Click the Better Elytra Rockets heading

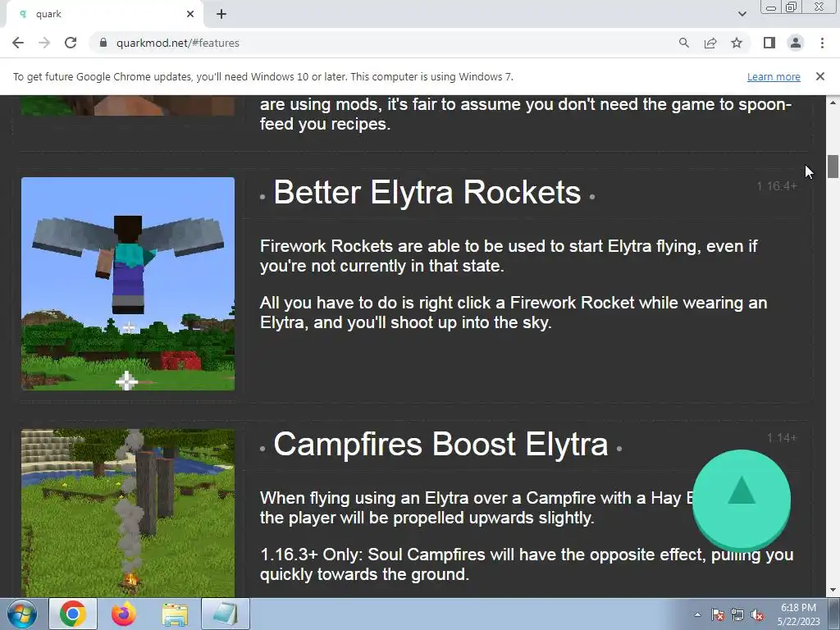pos(427,192)
